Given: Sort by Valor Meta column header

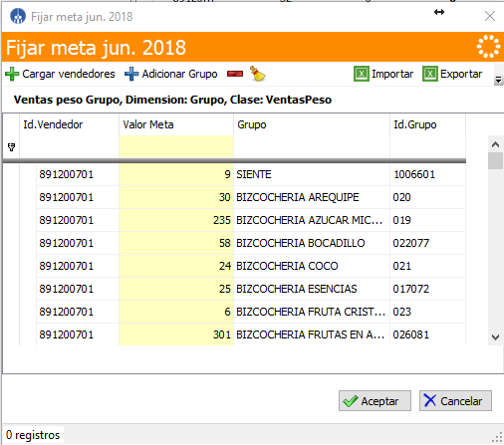Looking at the screenshot, I should 176,124.
